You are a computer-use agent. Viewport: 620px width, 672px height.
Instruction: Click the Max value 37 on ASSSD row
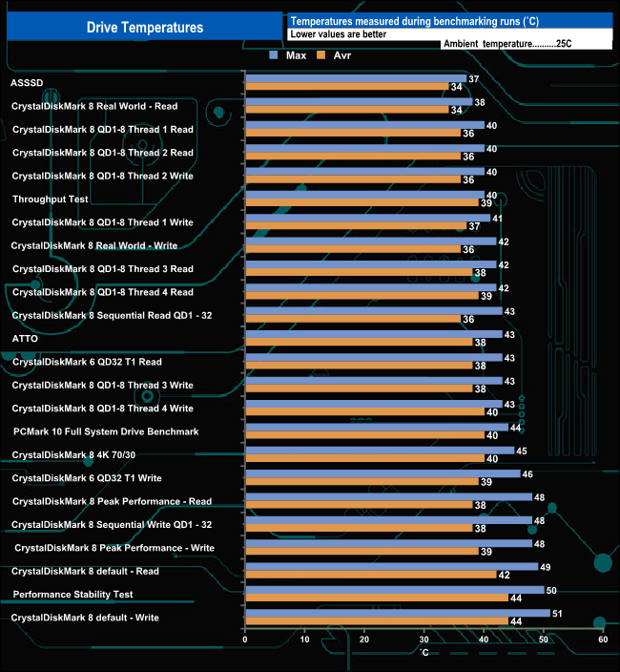click(473, 79)
